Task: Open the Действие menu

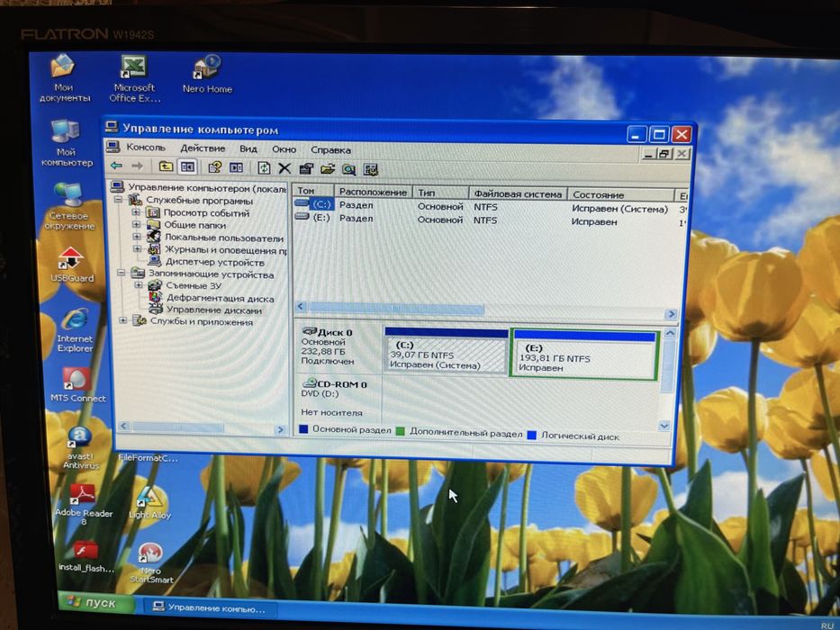Action: (x=203, y=148)
